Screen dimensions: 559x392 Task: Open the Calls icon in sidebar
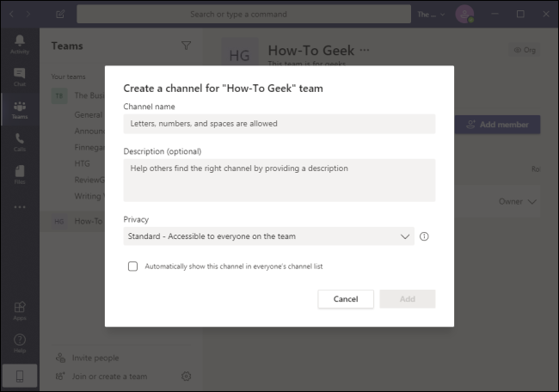pos(19,142)
